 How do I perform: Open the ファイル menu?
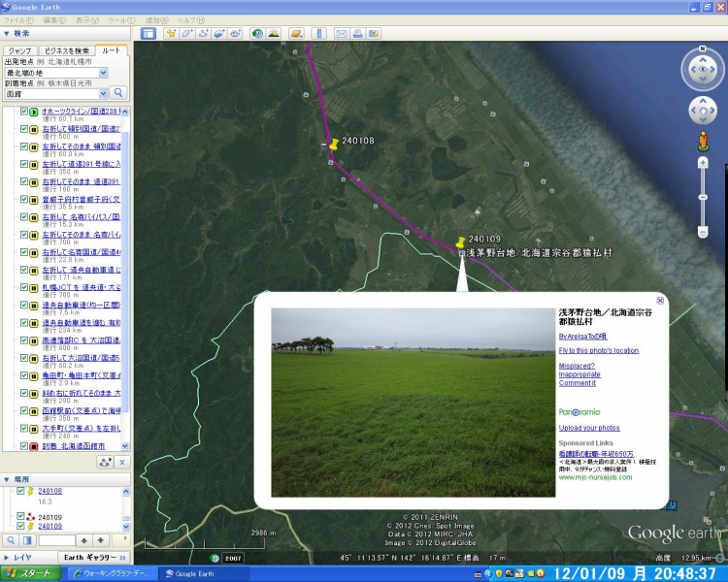[18, 20]
